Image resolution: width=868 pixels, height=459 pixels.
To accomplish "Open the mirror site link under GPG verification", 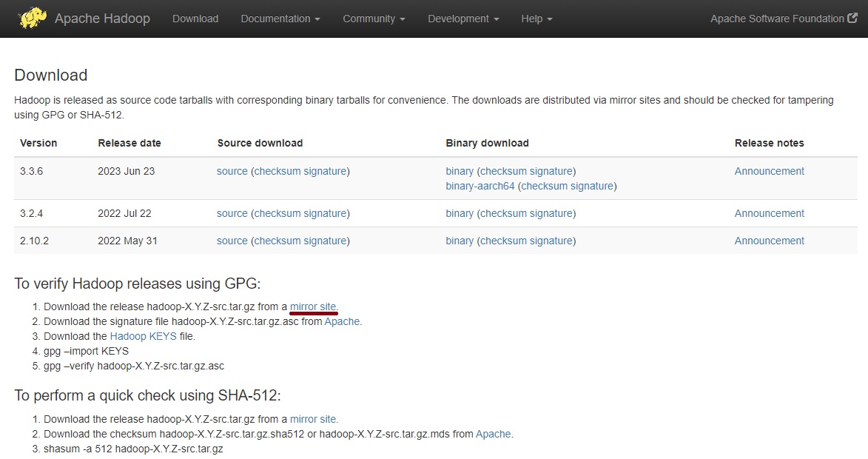I will click(x=313, y=306).
